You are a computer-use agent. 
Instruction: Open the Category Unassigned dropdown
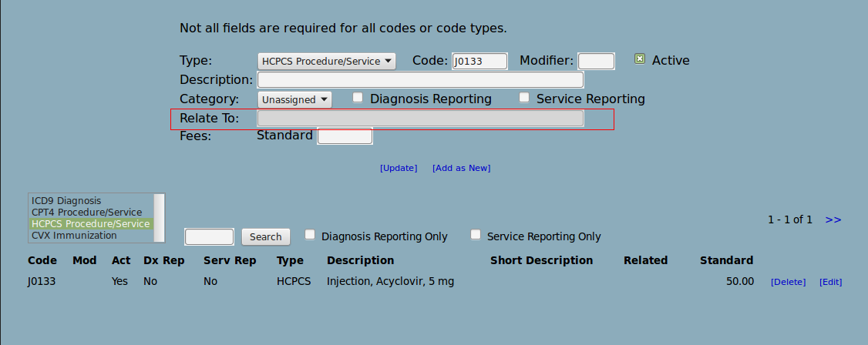click(x=294, y=99)
